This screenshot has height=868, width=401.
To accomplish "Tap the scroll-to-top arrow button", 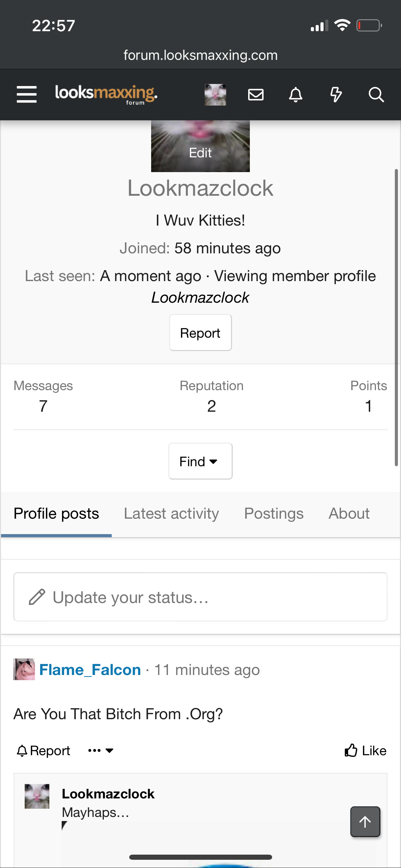I will click(365, 822).
